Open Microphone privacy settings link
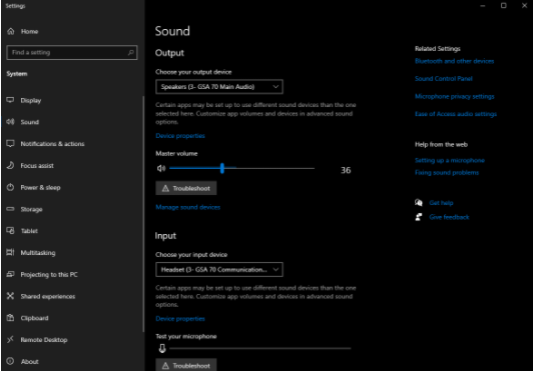 click(454, 96)
